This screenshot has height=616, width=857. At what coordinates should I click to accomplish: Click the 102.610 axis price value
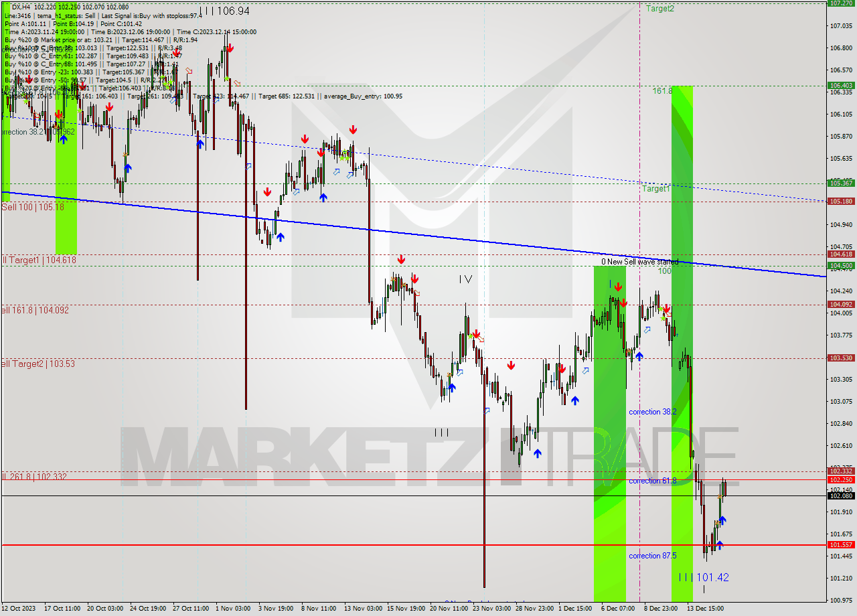click(x=842, y=445)
